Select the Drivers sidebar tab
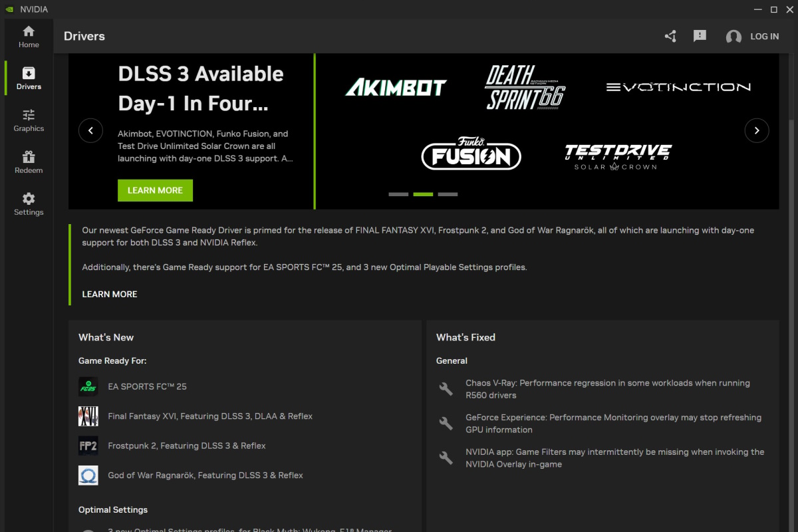Screen dimensions: 798x532 tap(29, 78)
